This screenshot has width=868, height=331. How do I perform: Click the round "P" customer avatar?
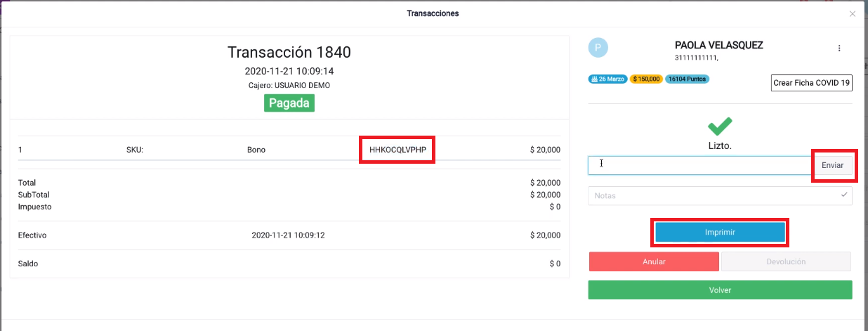(x=598, y=48)
